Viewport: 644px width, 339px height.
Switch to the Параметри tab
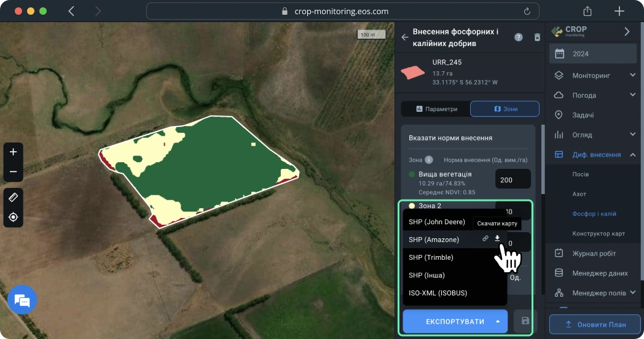click(436, 109)
